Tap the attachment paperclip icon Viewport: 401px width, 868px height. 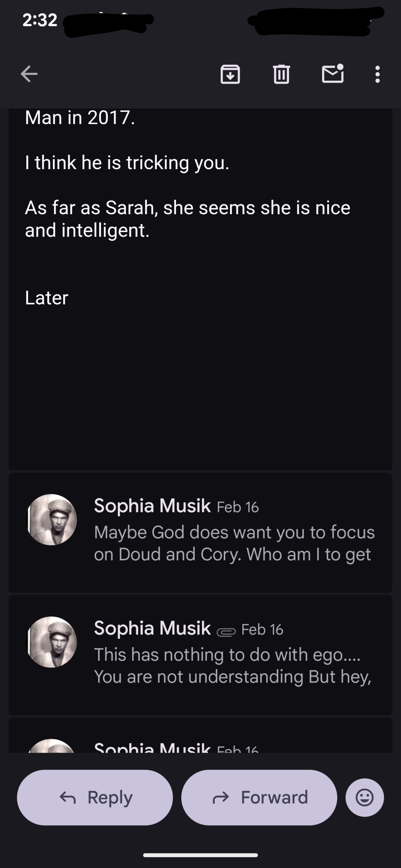(226, 632)
